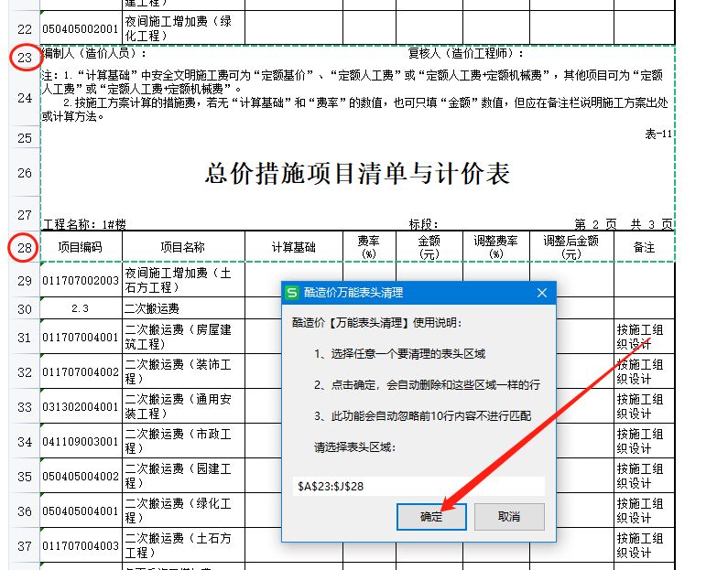Select row header 23

point(25,59)
